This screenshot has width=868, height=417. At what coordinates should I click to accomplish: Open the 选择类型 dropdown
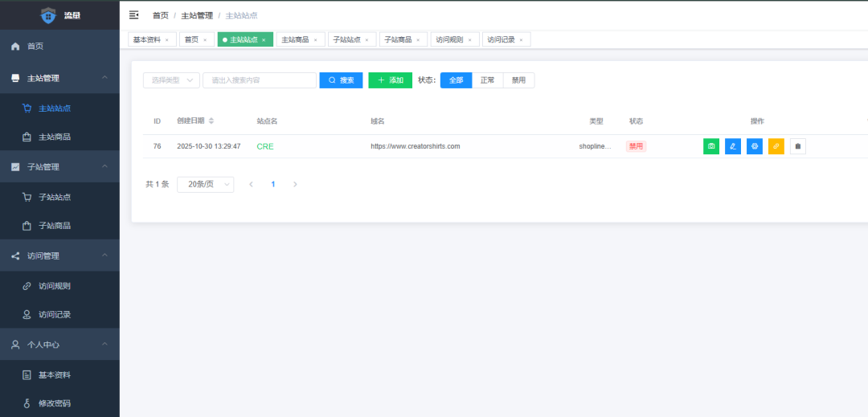(172, 80)
